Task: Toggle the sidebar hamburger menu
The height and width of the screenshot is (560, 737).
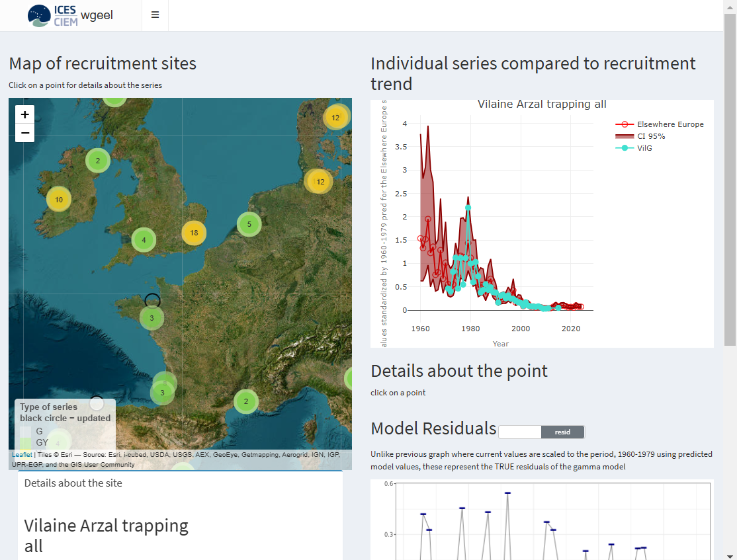Action: coord(155,15)
